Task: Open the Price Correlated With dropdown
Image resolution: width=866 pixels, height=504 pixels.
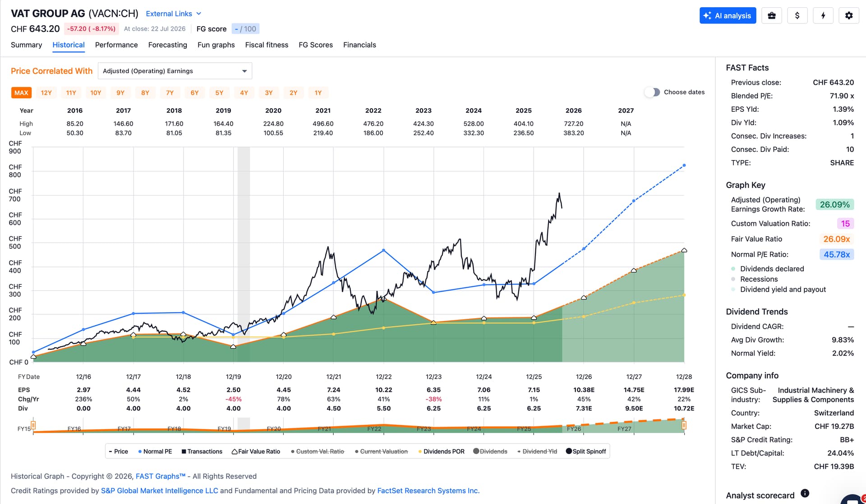Action: pyautogui.click(x=175, y=71)
